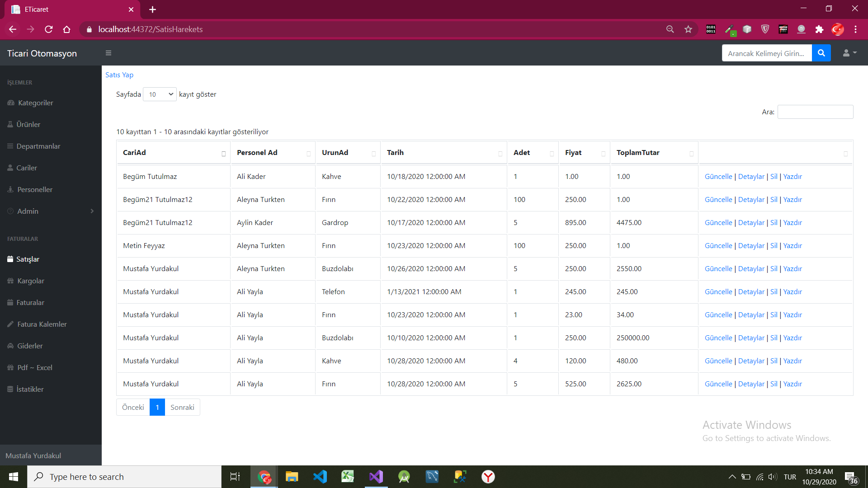Toggle sorting on the CariAd column
Image resolution: width=868 pixels, height=488 pixels.
(134, 152)
